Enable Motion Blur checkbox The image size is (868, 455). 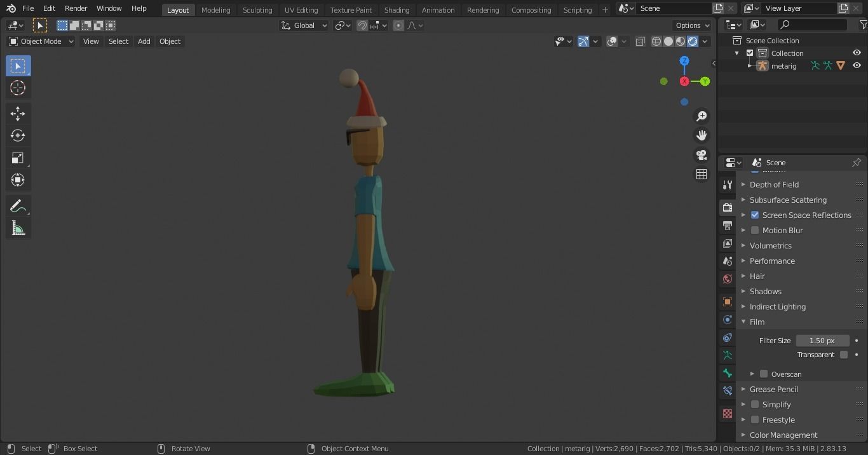point(755,231)
